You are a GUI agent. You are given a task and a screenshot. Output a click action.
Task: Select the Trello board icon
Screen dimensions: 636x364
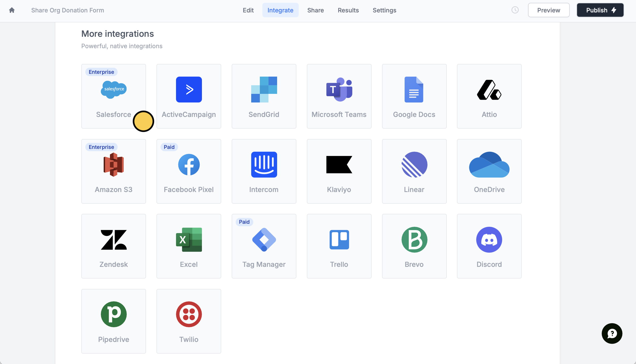tap(339, 240)
